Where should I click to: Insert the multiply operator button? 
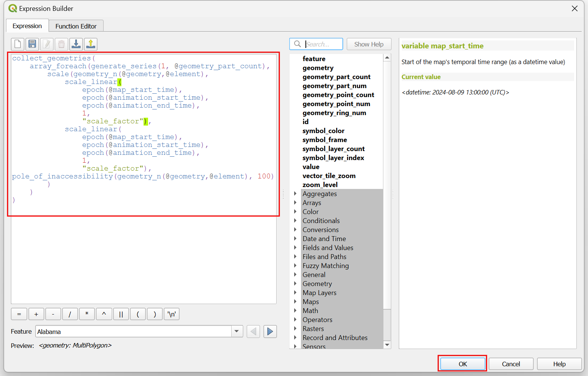click(87, 314)
